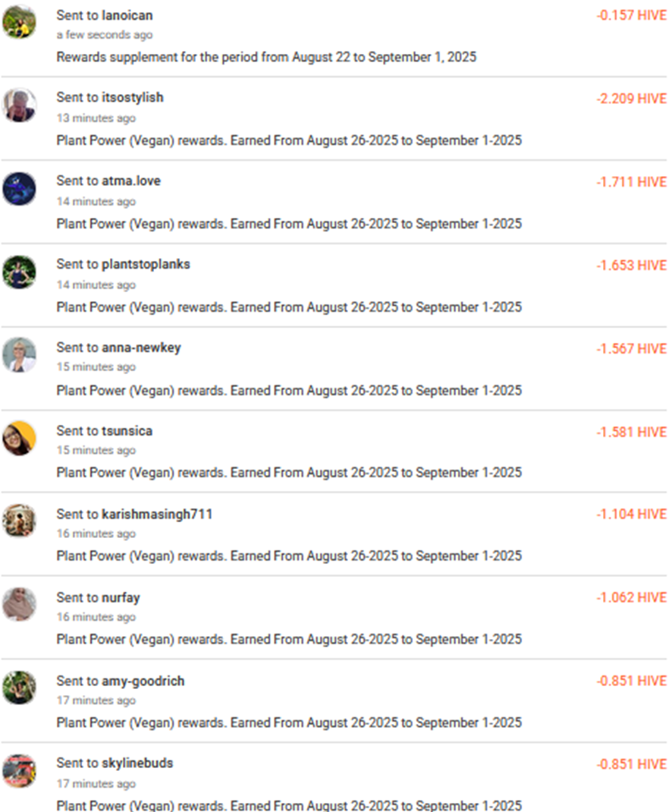This screenshot has width=672, height=812.
Task: Open the anna-newkey username link
Action: point(141,348)
